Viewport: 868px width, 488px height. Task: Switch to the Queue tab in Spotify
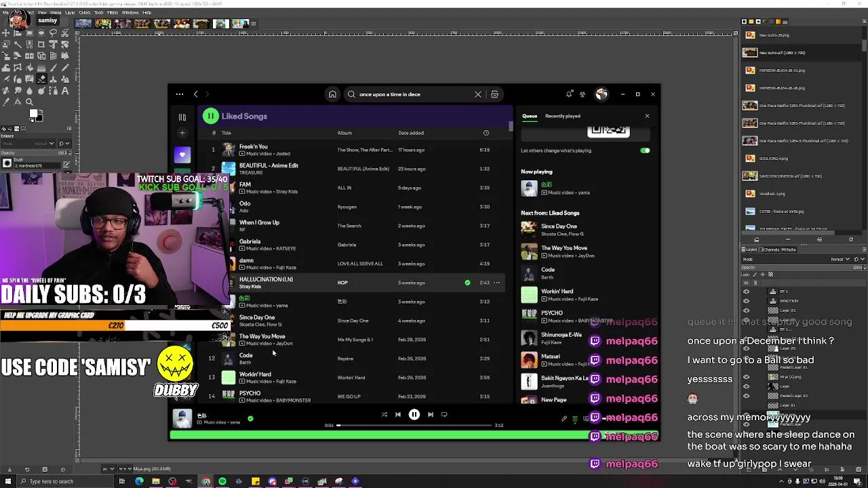(x=530, y=116)
